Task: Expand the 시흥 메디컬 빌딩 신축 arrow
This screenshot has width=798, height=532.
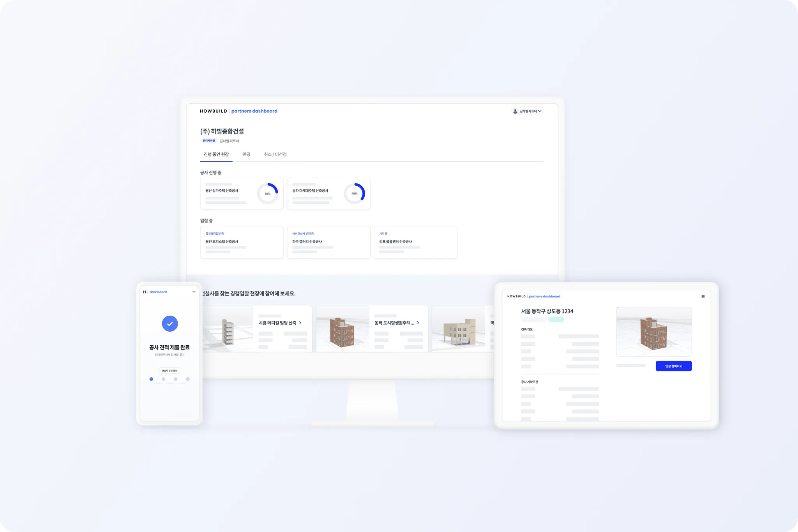Action: pyautogui.click(x=300, y=323)
